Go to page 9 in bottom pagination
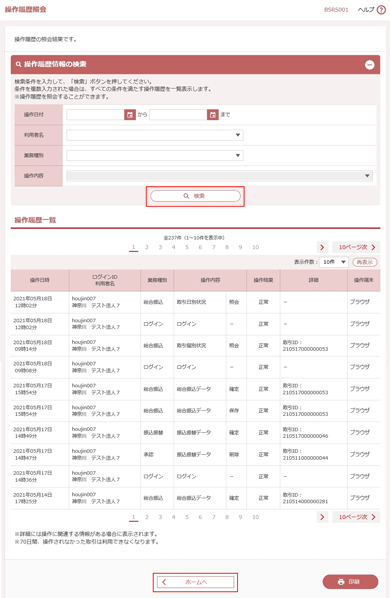The image size is (390, 598). coord(240,517)
